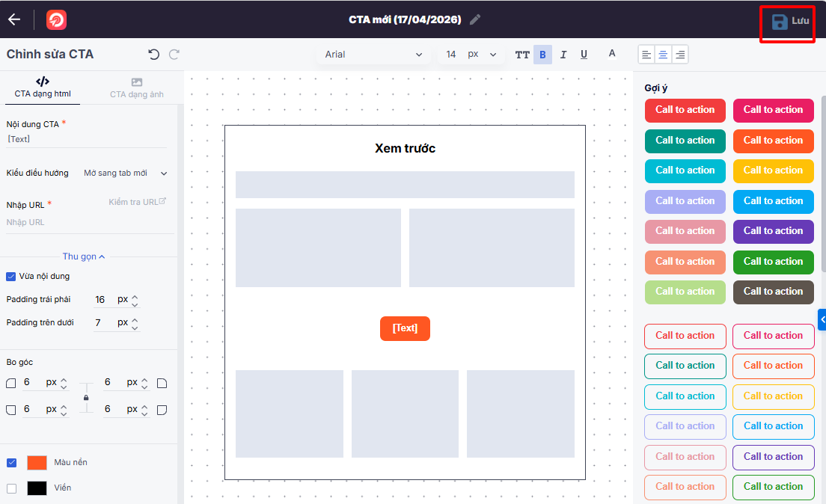The height and width of the screenshot is (504, 826).
Task: Click the undo icon
Action: pyautogui.click(x=153, y=55)
